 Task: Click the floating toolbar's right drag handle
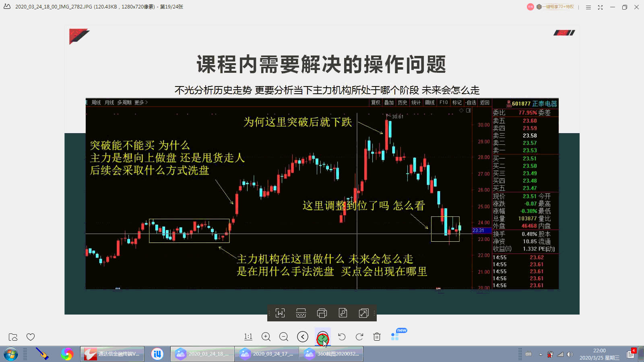[374, 313]
